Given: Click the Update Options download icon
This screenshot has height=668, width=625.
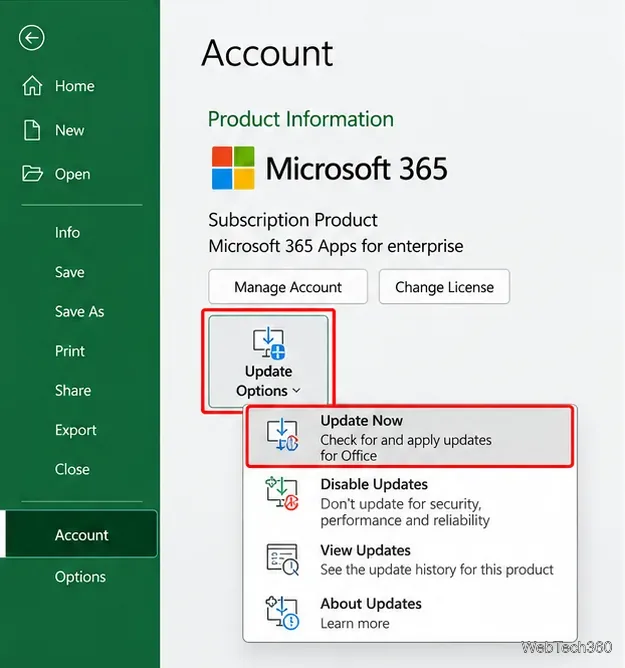Looking at the screenshot, I should point(269,343).
